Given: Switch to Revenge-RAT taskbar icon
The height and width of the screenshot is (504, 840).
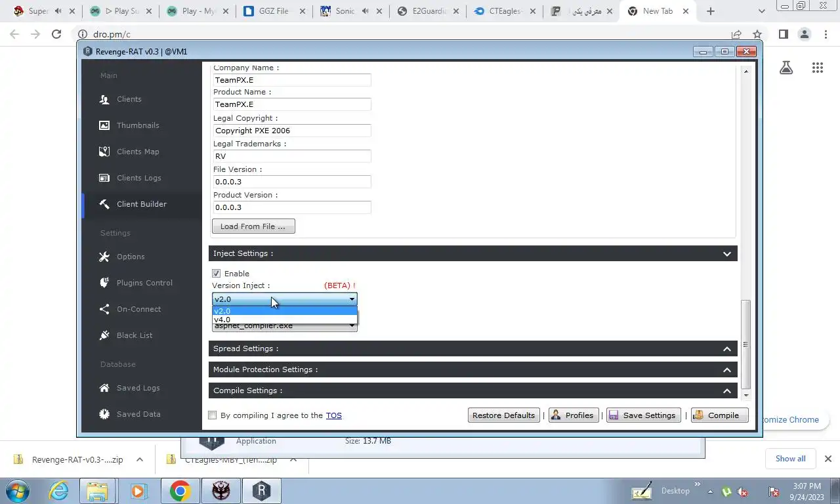Looking at the screenshot, I should click(x=261, y=491).
